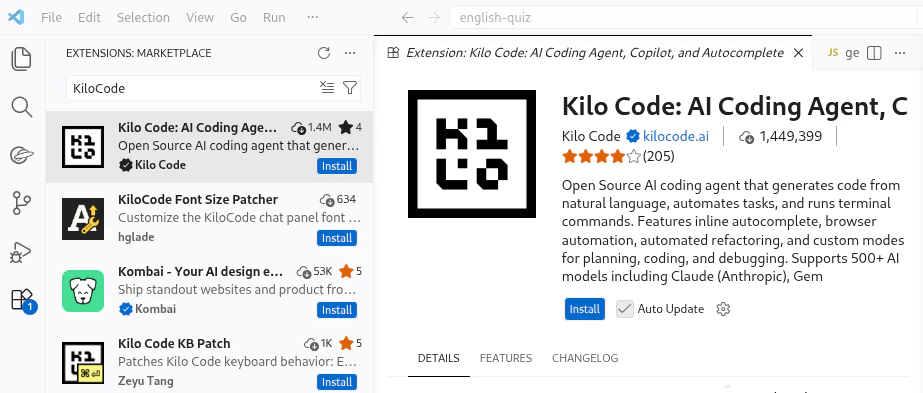
Task: Select Kombai AI design extension item
Action: click(210, 291)
